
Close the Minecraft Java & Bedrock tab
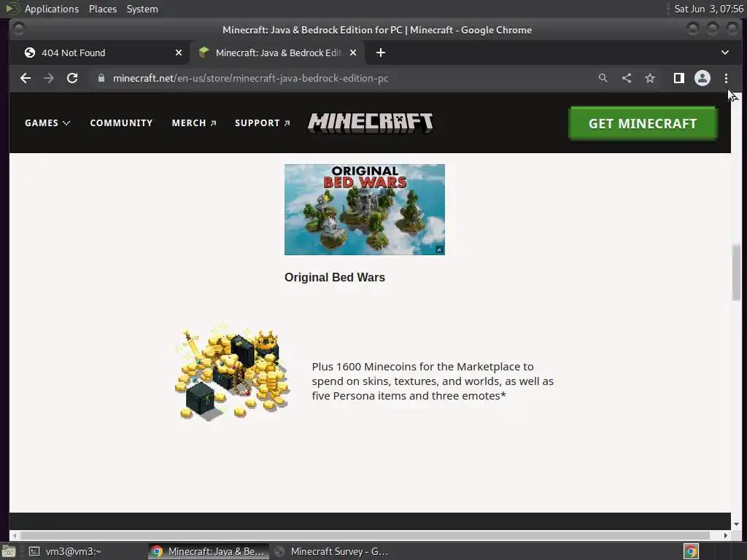point(353,52)
